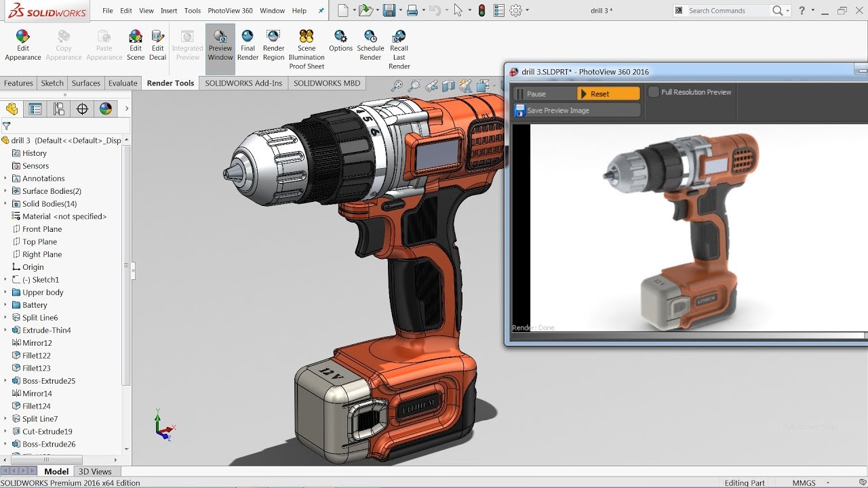Toggle the Preview Window button

point(220,45)
